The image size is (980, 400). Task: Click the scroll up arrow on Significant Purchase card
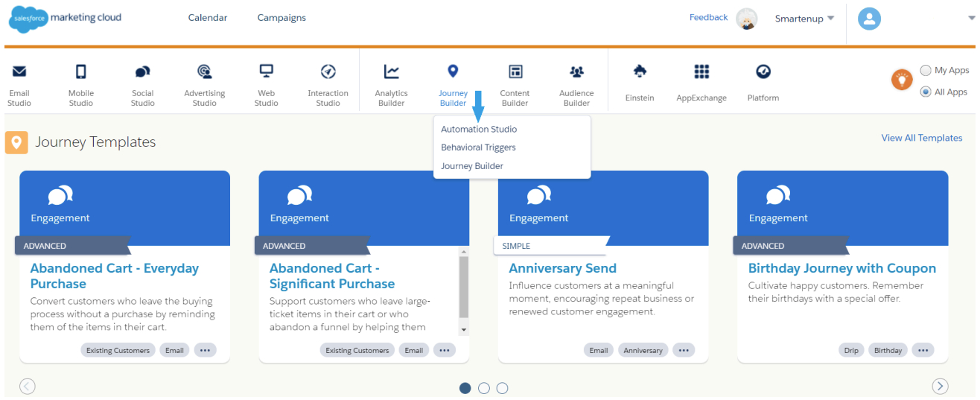pyautogui.click(x=464, y=252)
